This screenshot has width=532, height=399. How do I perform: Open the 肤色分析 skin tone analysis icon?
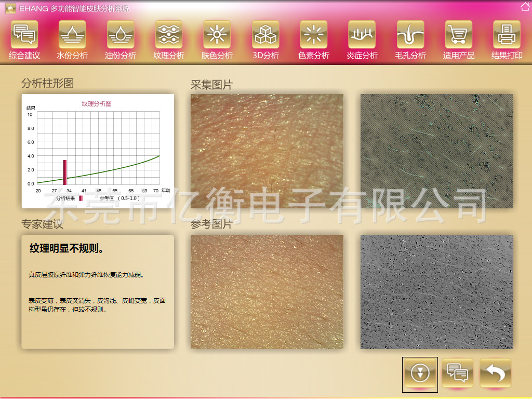click(x=217, y=35)
